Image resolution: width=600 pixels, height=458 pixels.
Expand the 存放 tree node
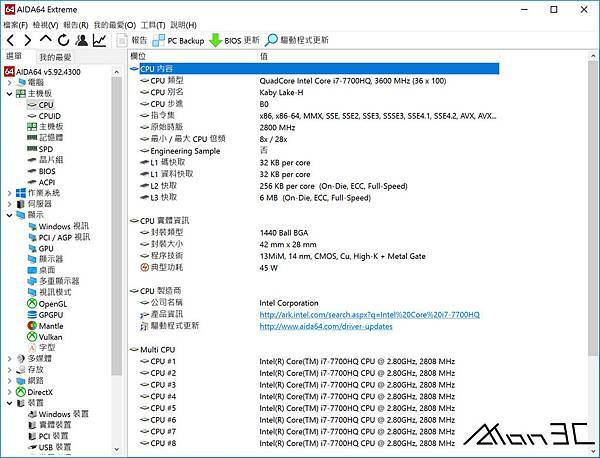[x=10, y=370]
